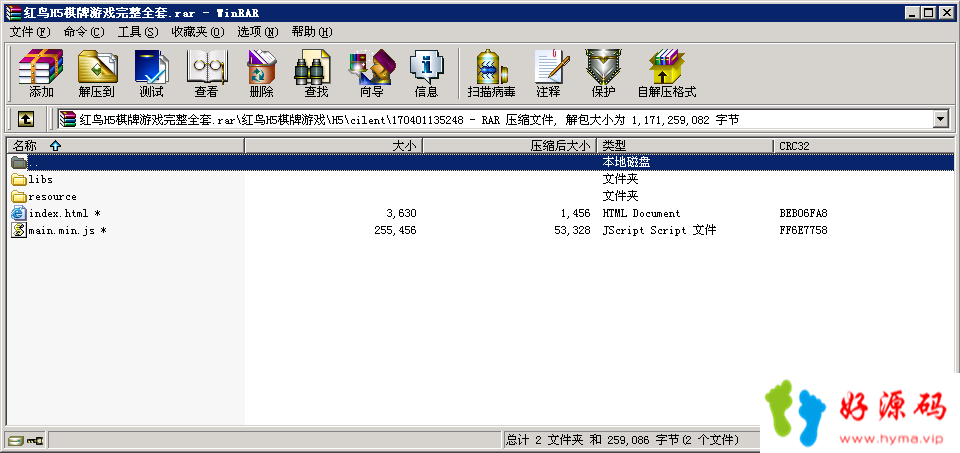The image size is (960, 453).
Task: Click the 注释 (Comment) toolbar icon
Action: (552, 67)
